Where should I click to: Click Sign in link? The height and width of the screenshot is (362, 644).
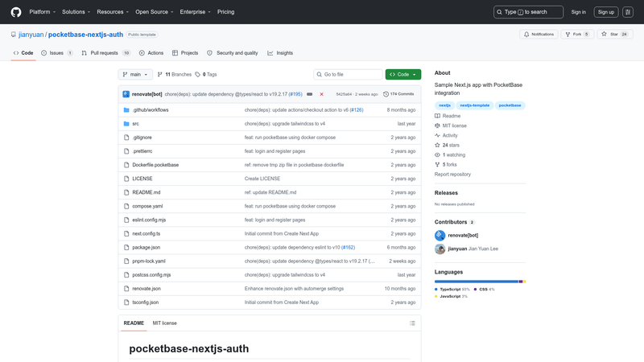(578, 12)
